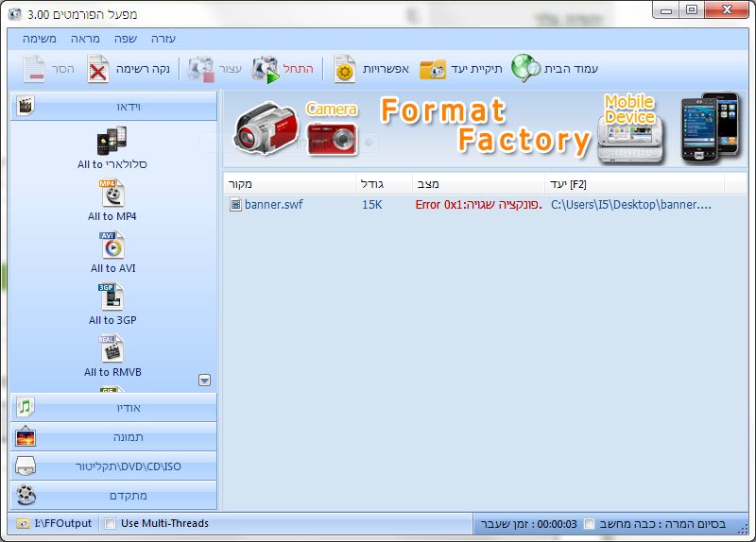Click the window resize grip in status bar
Image resolution: width=756 pixels, height=542 pixels.
point(743,529)
